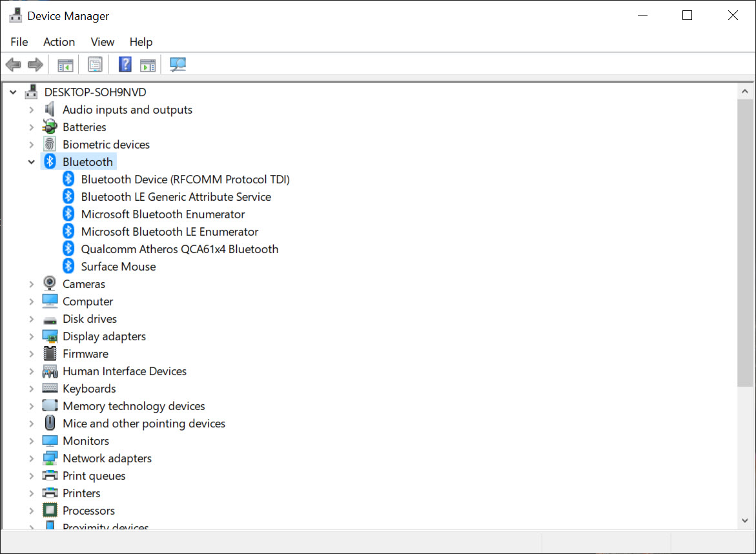
Task: Expand the Keyboards category
Action: click(x=32, y=389)
